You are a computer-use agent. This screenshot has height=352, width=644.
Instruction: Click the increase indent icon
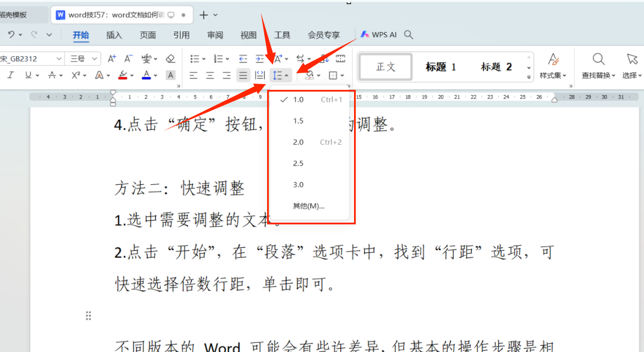click(x=260, y=59)
